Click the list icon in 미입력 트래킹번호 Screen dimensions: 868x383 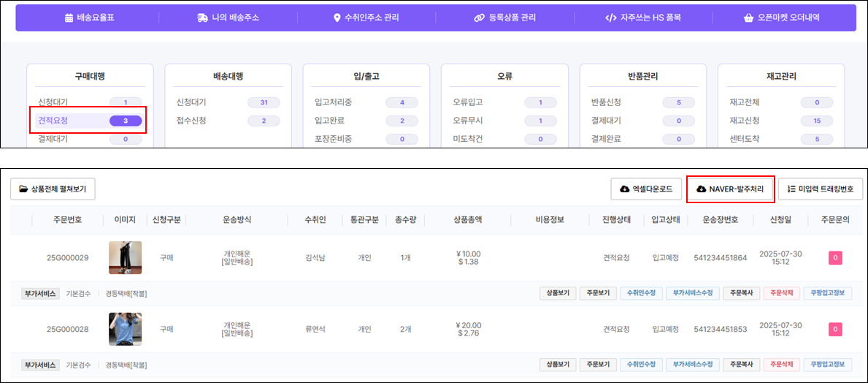[x=791, y=189]
